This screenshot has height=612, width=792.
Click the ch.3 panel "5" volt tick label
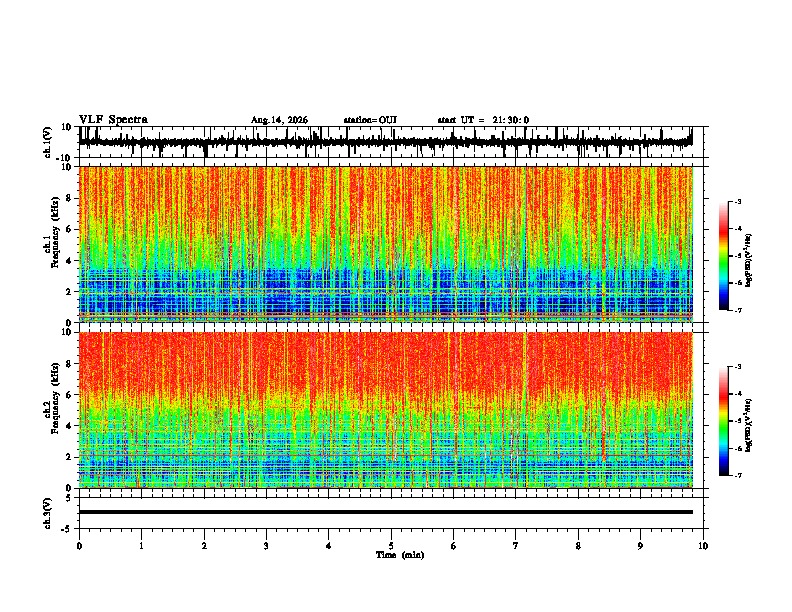[x=69, y=498]
